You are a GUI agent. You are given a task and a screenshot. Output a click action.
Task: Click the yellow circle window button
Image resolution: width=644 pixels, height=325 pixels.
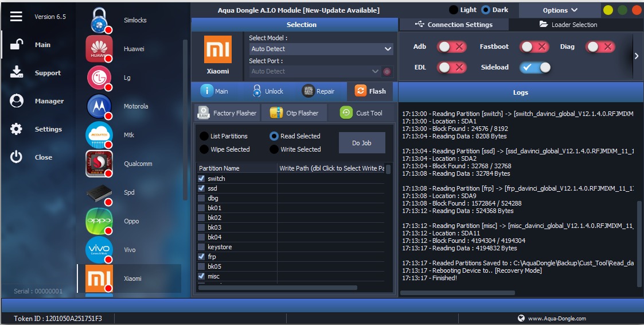point(608,10)
